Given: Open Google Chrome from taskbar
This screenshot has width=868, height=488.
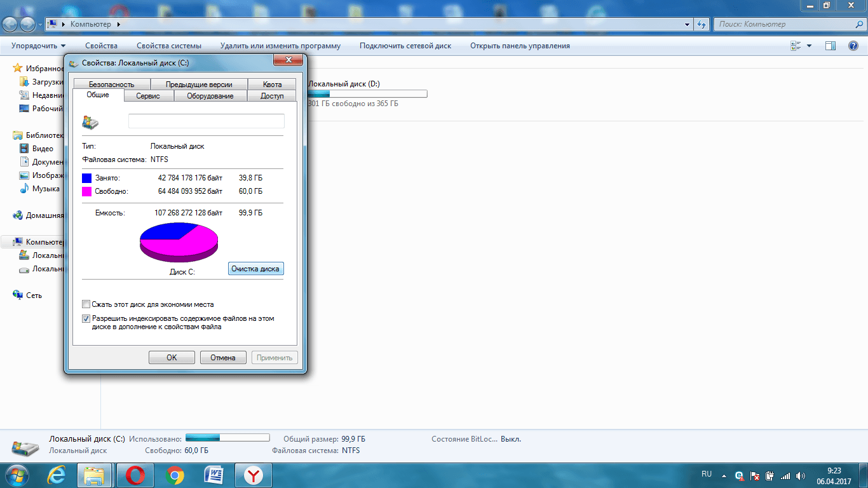Looking at the screenshot, I should click(x=175, y=475).
